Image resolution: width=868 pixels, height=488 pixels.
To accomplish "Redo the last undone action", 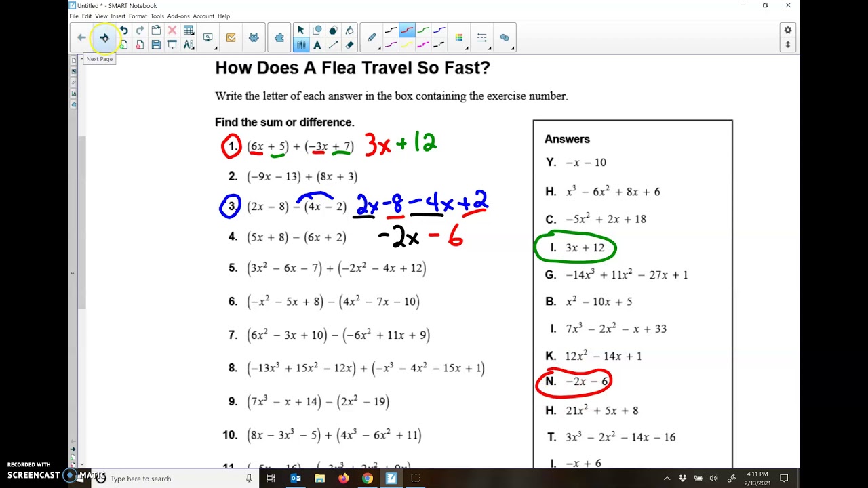I will pyautogui.click(x=140, y=30).
